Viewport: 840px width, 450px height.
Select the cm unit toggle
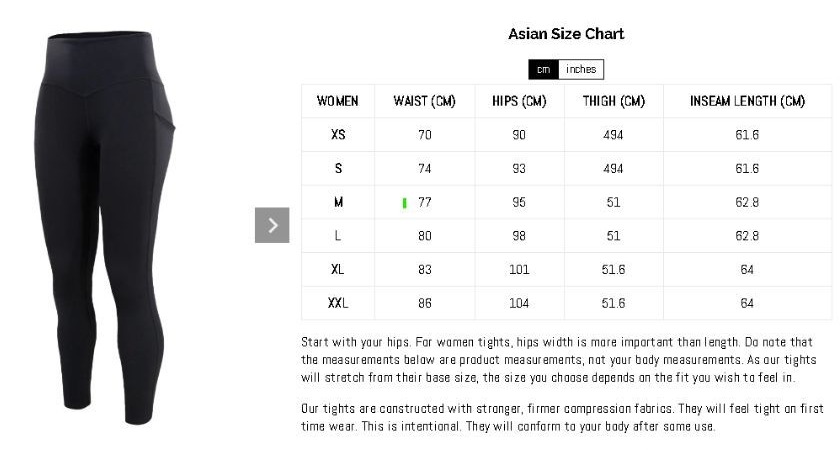tap(544, 70)
